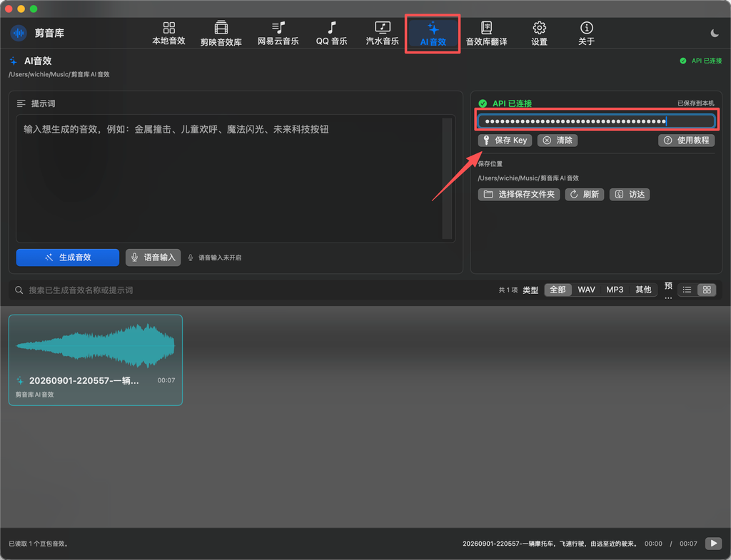Switch to 网易云音乐 tab

point(278,33)
